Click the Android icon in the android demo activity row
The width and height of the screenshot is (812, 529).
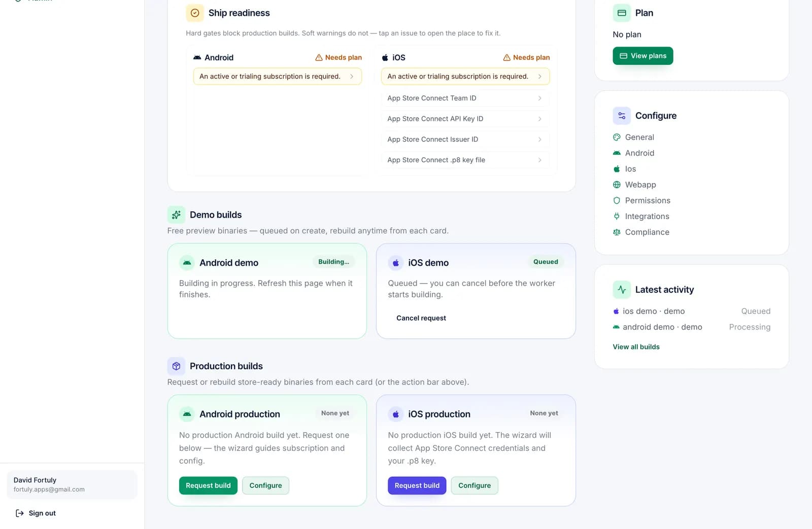616,327
